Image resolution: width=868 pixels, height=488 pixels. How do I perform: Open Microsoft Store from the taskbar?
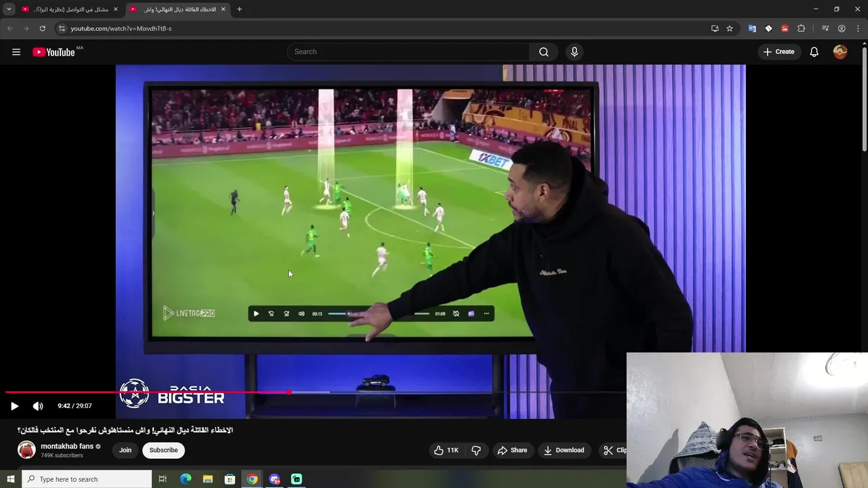click(x=230, y=479)
